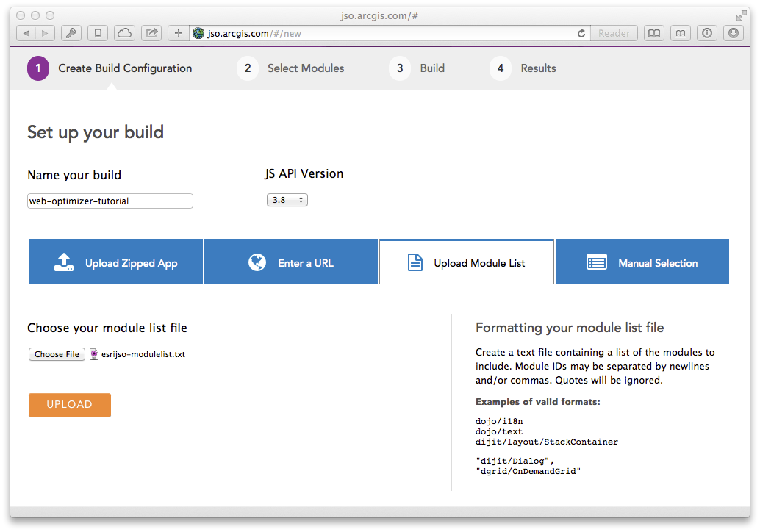Click the build name input field
This screenshot has height=532, width=760.
coord(110,201)
